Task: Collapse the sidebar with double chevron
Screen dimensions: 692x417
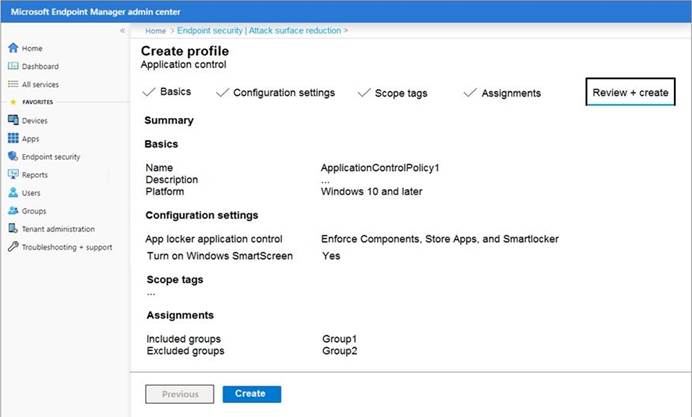Action: (122, 30)
